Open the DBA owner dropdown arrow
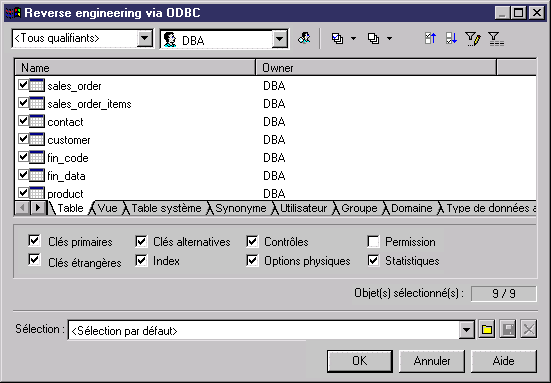This screenshot has height=383, width=551. (x=280, y=39)
